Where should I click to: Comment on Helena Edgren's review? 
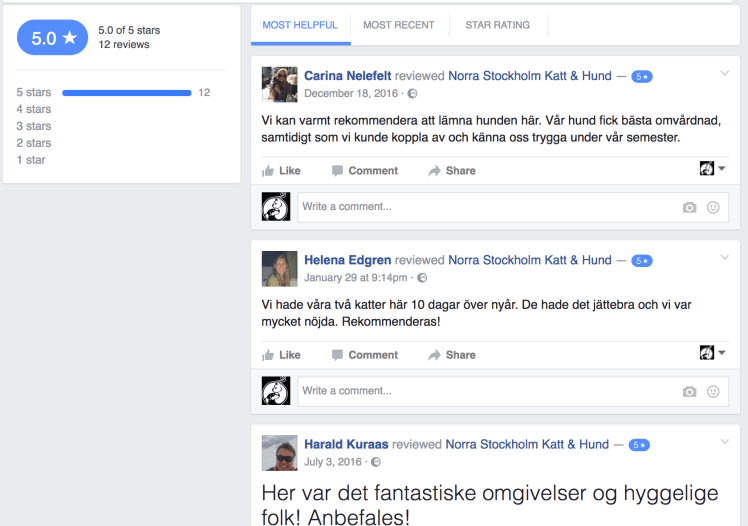coord(365,355)
